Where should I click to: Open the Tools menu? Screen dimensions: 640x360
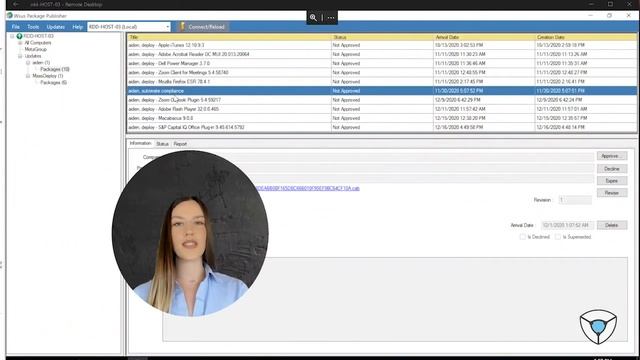[33, 27]
